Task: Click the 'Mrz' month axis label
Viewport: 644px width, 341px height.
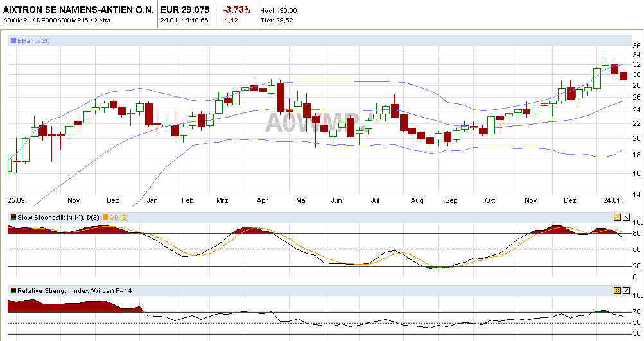Action: point(222,200)
